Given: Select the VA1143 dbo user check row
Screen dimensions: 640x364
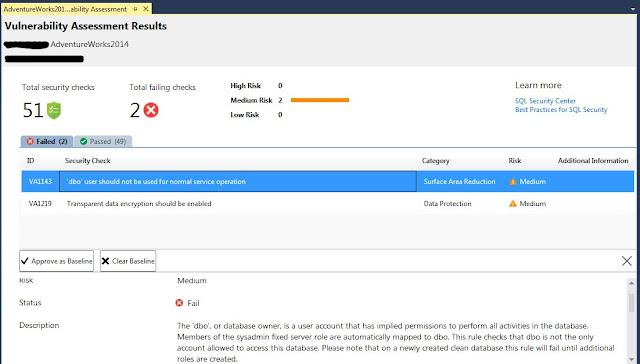Looking at the screenshot, I should coord(328,182).
